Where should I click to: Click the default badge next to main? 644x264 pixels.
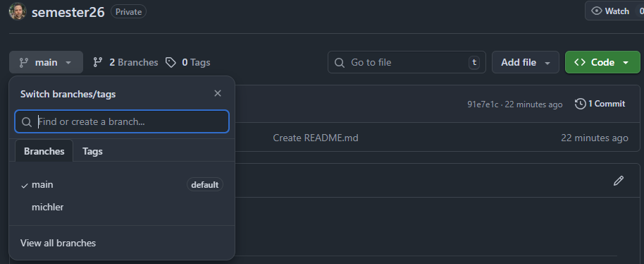(205, 185)
